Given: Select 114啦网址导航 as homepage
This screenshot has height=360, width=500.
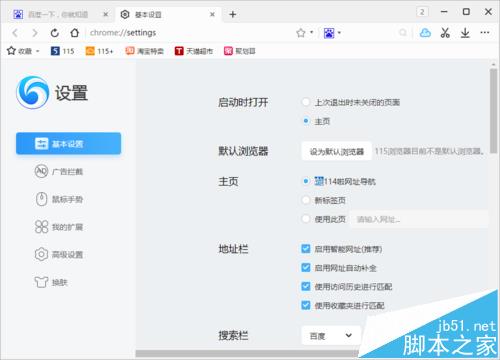Looking at the screenshot, I should pos(306,181).
